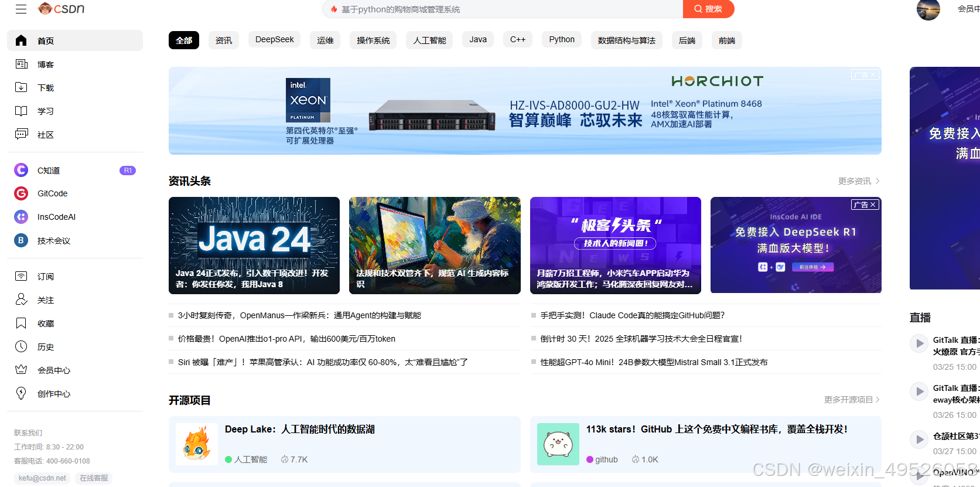Click the R1 badge next to C知道

(128, 171)
